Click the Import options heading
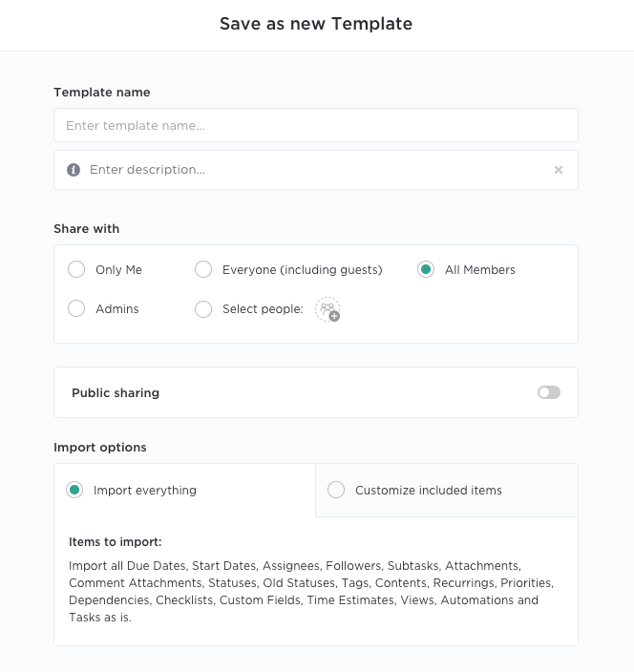 (100, 447)
